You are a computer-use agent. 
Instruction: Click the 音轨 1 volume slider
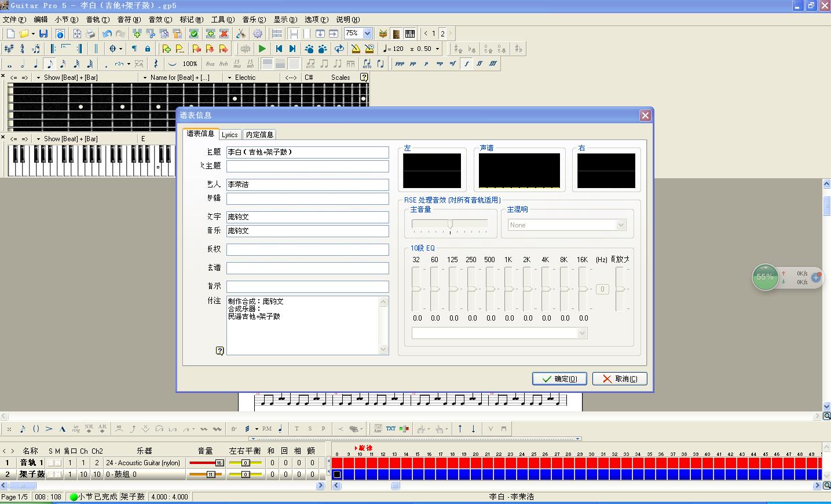point(207,463)
